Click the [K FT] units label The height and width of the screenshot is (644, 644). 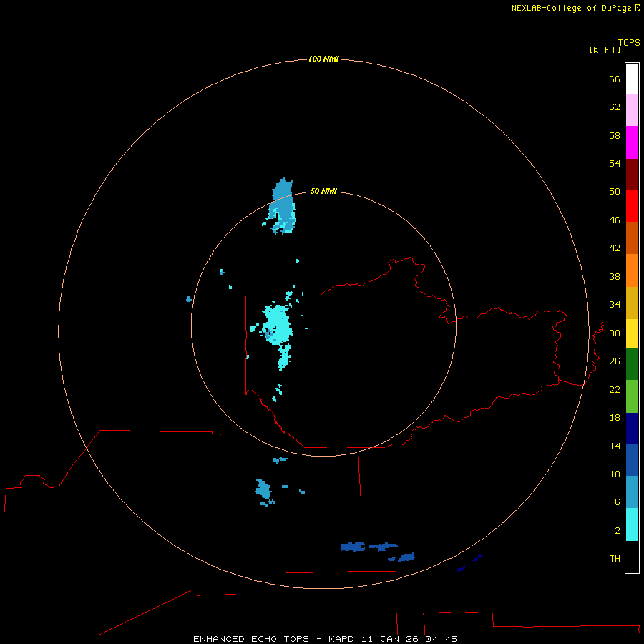(x=605, y=49)
